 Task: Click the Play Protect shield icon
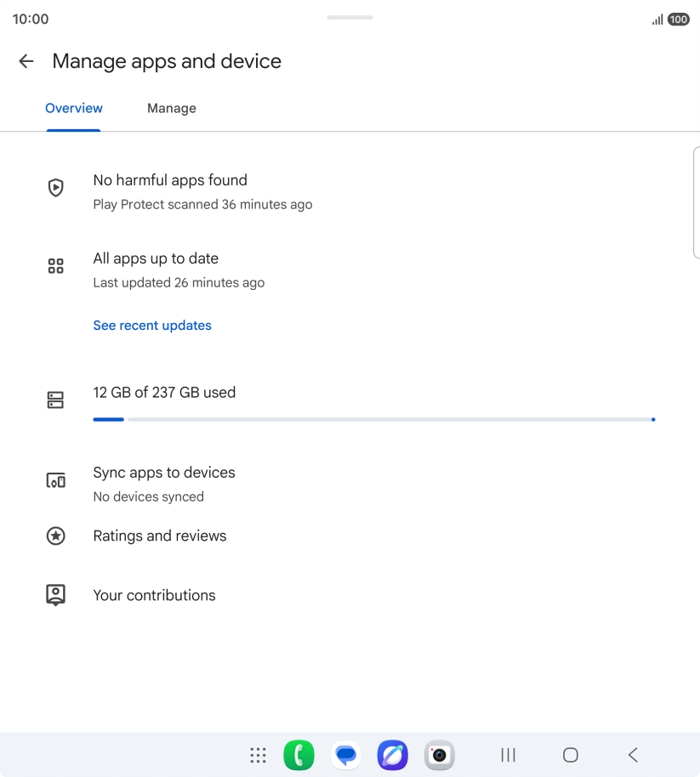tap(55, 187)
